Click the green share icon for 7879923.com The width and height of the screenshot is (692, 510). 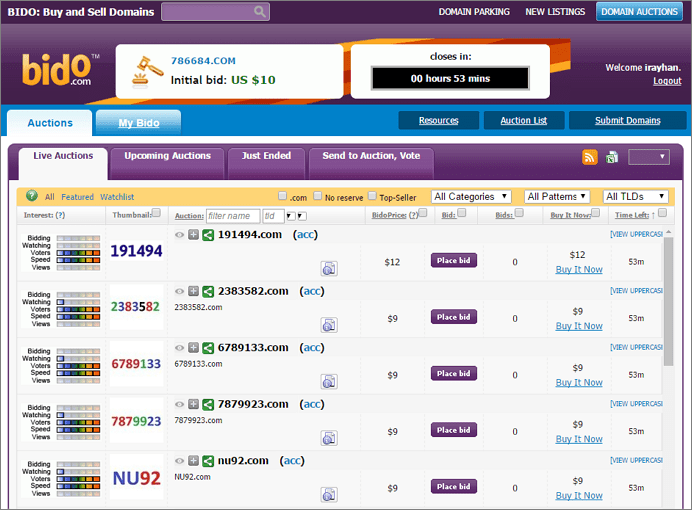tap(208, 404)
